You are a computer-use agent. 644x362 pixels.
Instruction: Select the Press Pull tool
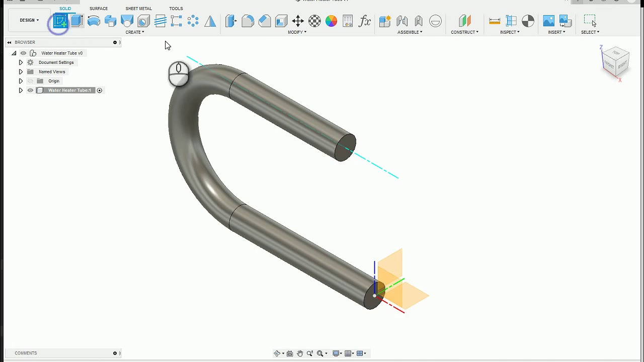231,21
